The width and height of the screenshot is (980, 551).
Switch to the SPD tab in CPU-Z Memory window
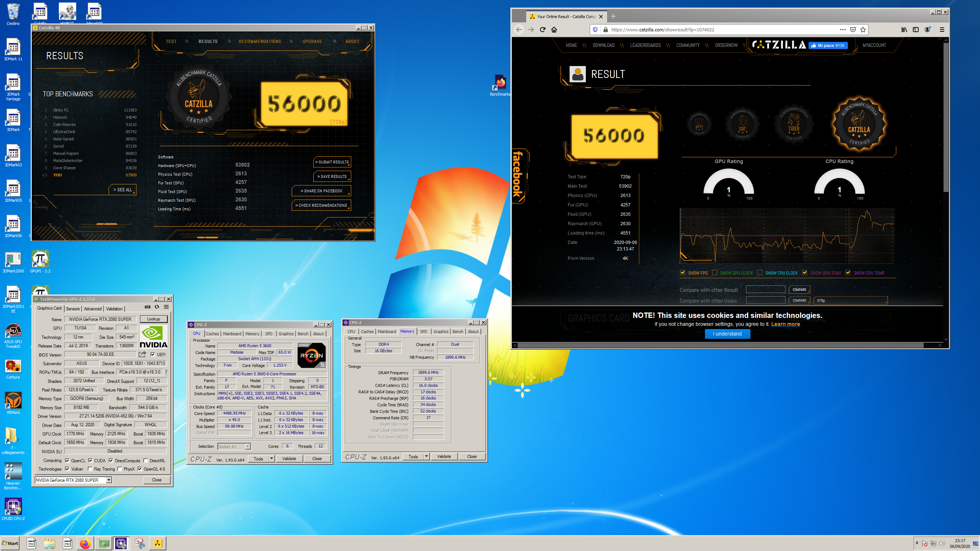tap(423, 332)
